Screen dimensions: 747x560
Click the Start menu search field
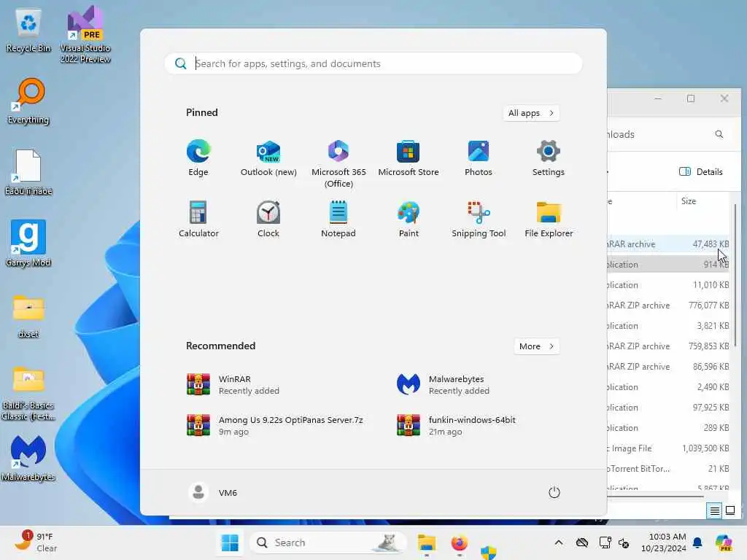pyautogui.click(x=373, y=63)
